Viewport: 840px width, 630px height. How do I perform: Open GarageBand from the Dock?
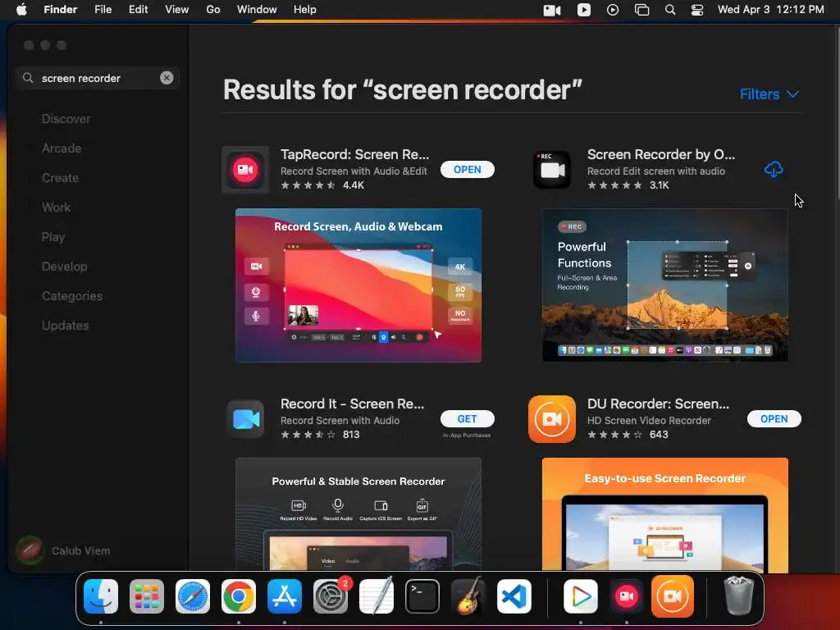click(468, 596)
